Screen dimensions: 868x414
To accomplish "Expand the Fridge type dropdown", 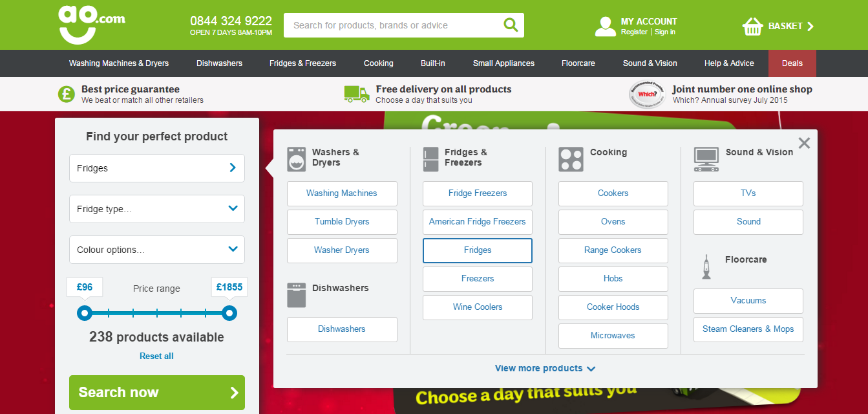I will coord(157,209).
